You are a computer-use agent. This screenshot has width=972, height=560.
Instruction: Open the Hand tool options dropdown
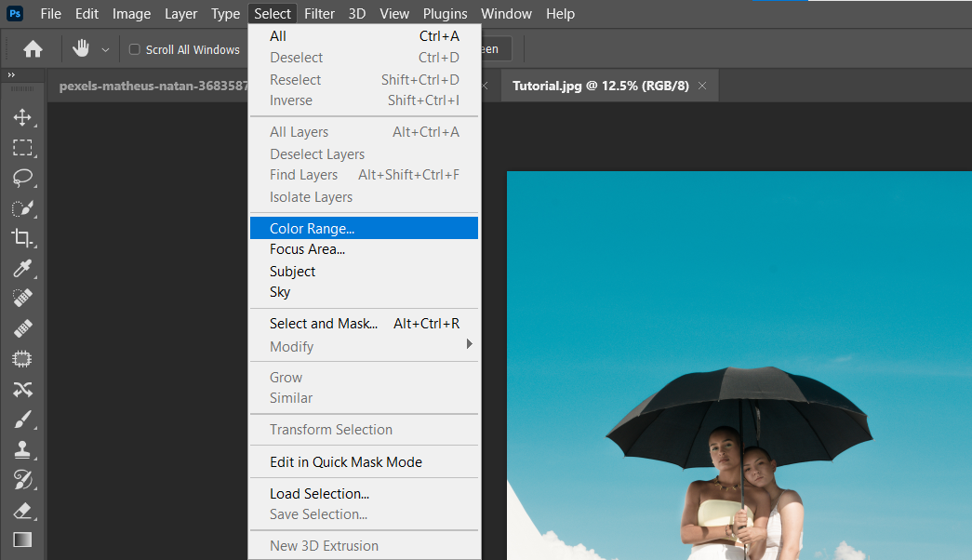pyautogui.click(x=104, y=48)
